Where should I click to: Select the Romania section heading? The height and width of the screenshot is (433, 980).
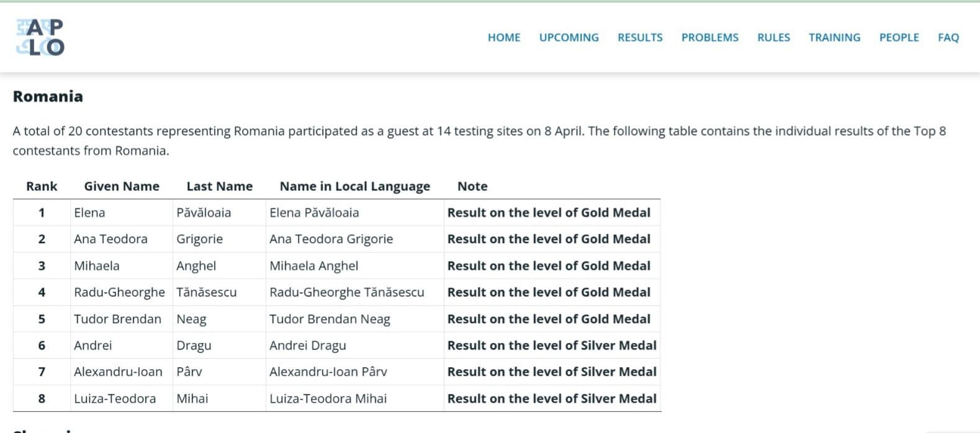point(48,96)
